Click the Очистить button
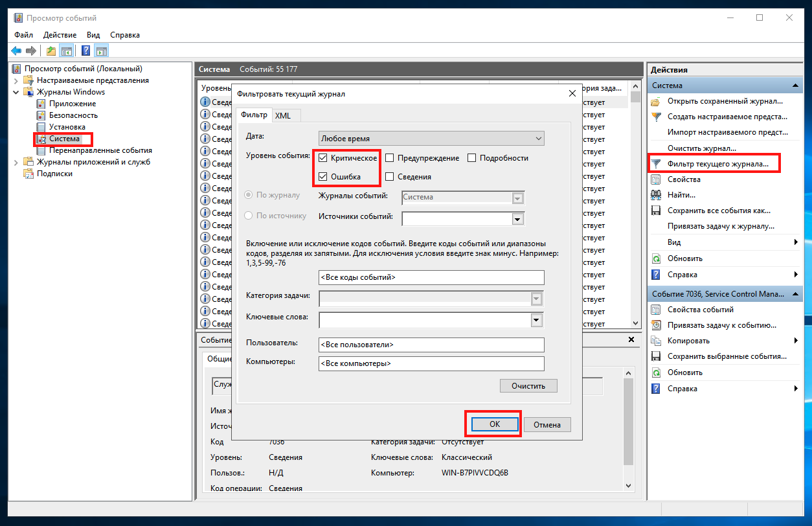This screenshot has width=812, height=526. point(528,385)
